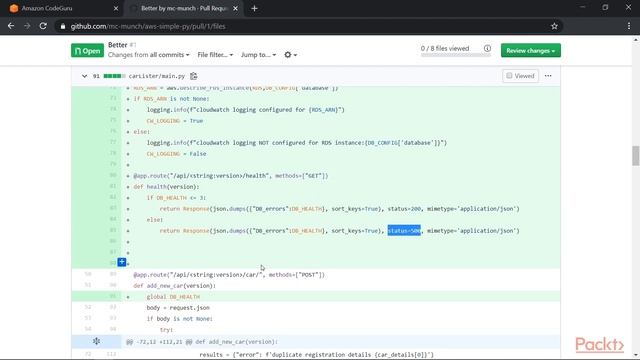640x360 pixels.
Task: Click the files viewed info icon
Action: (487, 48)
